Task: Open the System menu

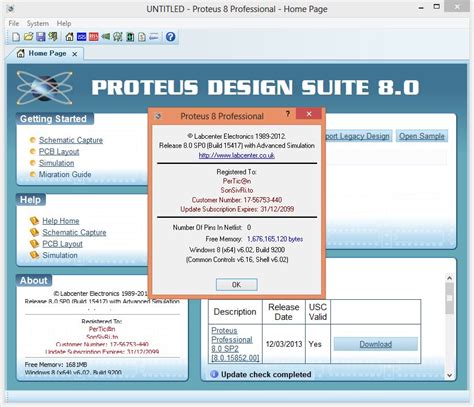Action: tap(38, 23)
